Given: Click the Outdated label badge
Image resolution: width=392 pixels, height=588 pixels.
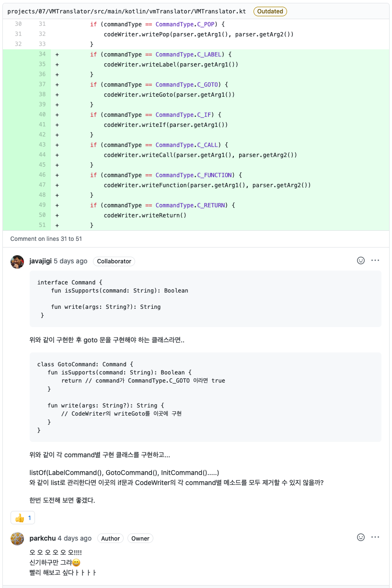Looking at the screenshot, I should click(270, 11).
